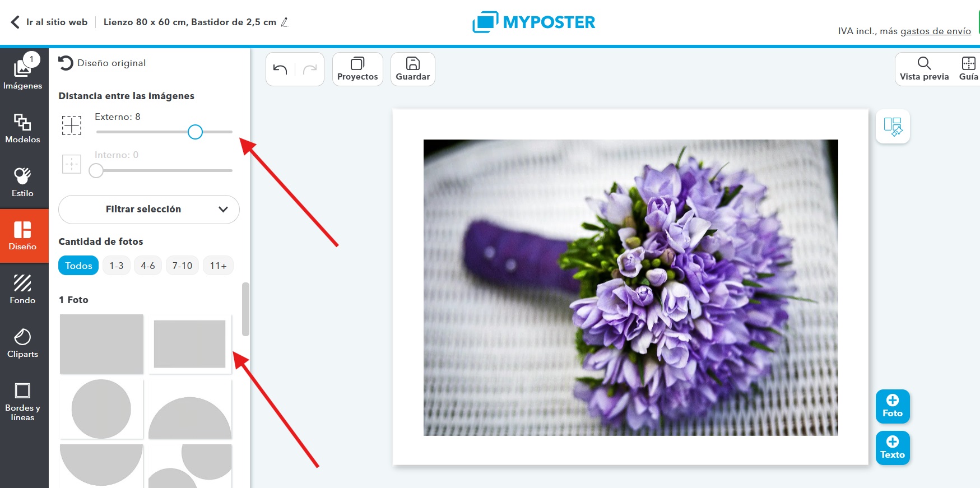The image size is (980, 488).
Task: Open Vista previa preview
Action: click(924, 69)
